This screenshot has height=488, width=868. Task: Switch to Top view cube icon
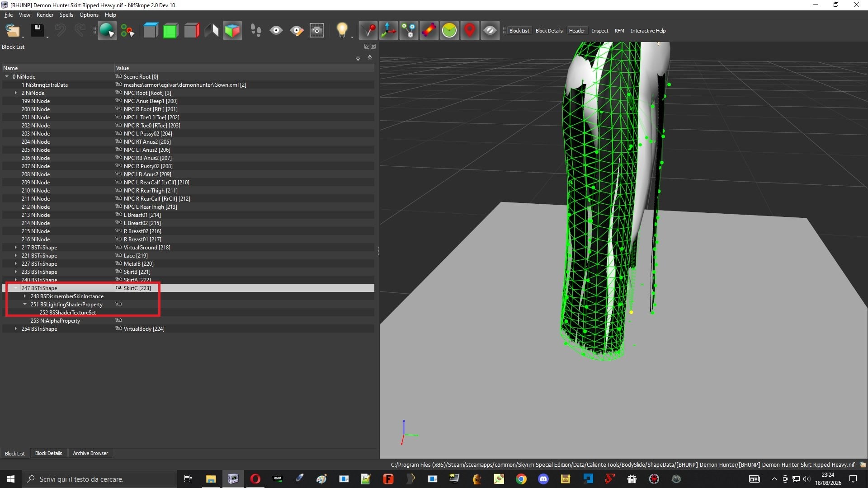(151, 31)
